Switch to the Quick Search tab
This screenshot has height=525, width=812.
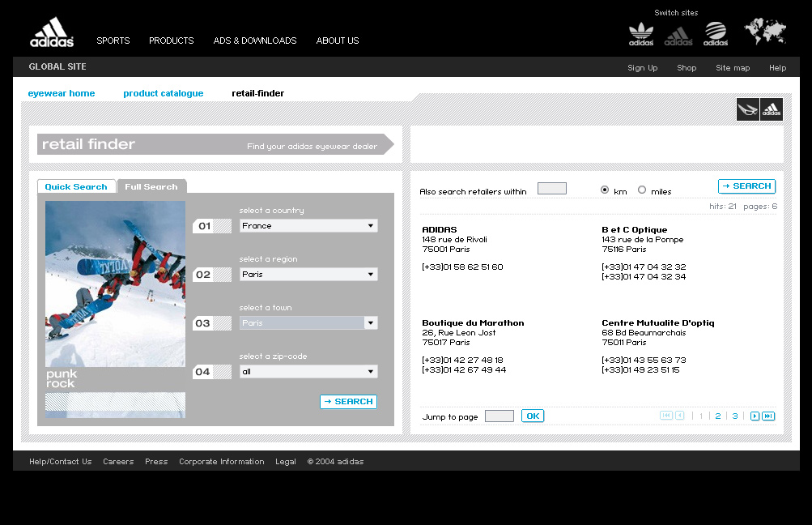[76, 186]
